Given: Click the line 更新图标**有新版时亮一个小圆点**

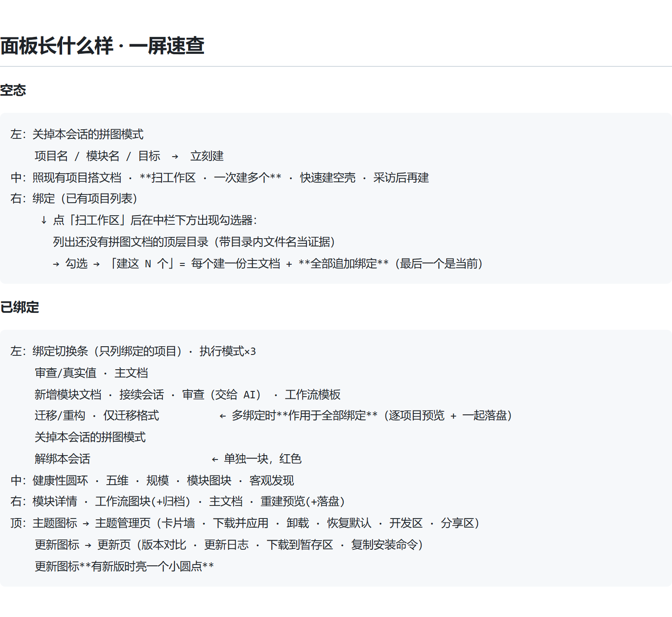Looking at the screenshot, I should click(124, 566).
